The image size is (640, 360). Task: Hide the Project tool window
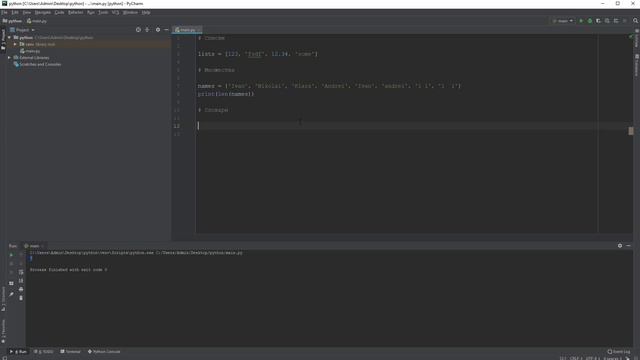[x=166, y=30]
